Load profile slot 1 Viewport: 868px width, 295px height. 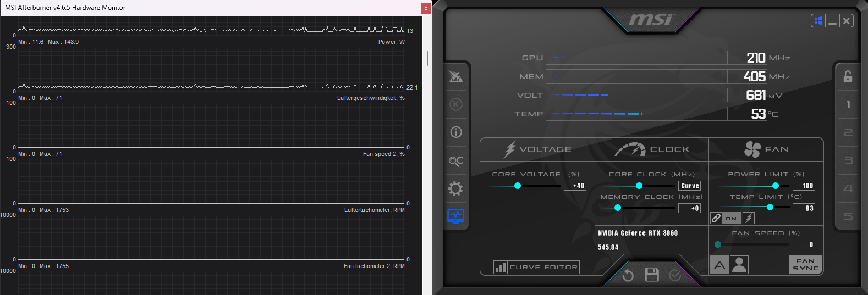tap(848, 104)
